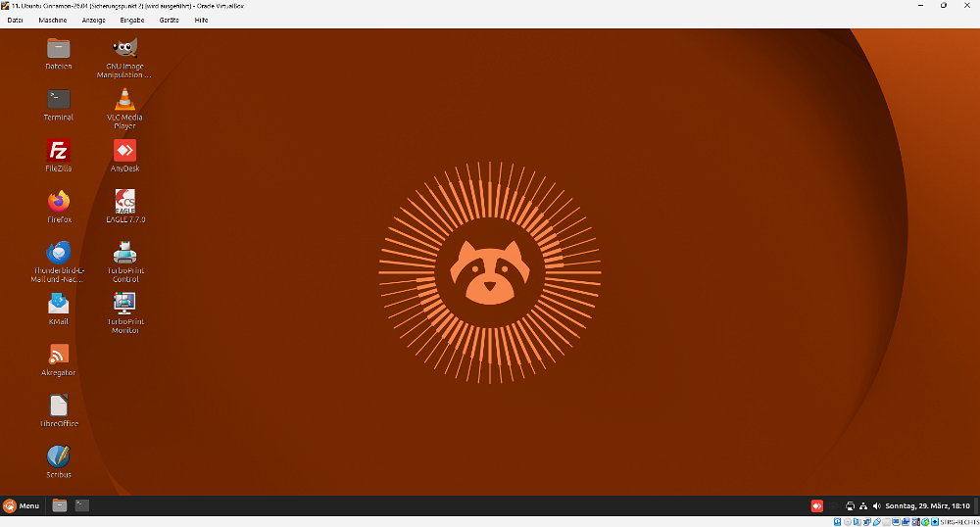
Task: Click the network connection tray icon
Action: (863, 505)
